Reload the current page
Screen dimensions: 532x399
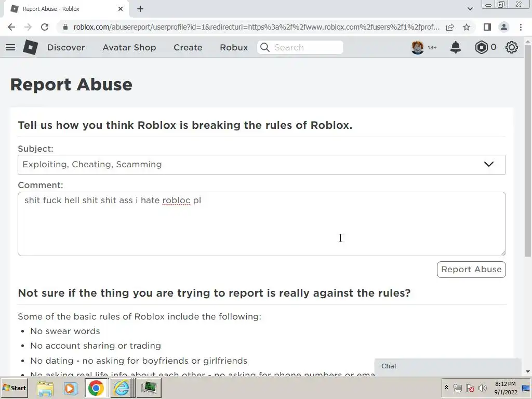point(45,27)
